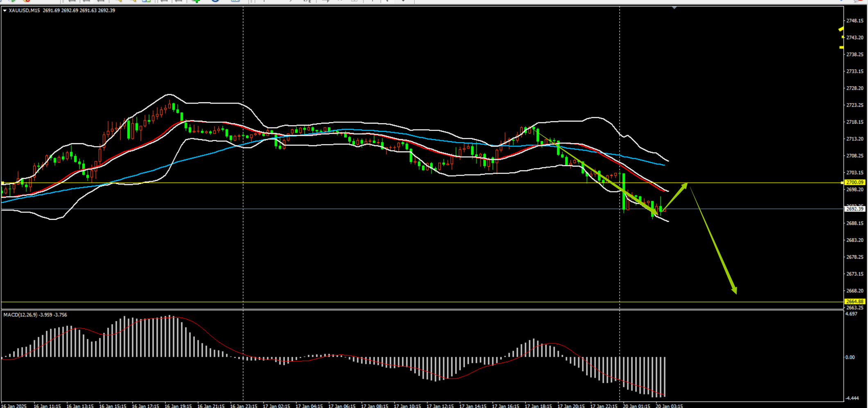Click price axis value 2673.15

pos(855,274)
